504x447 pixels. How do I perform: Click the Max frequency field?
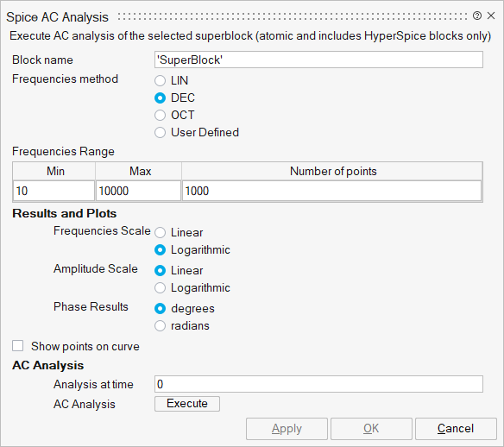tap(138, 191)
